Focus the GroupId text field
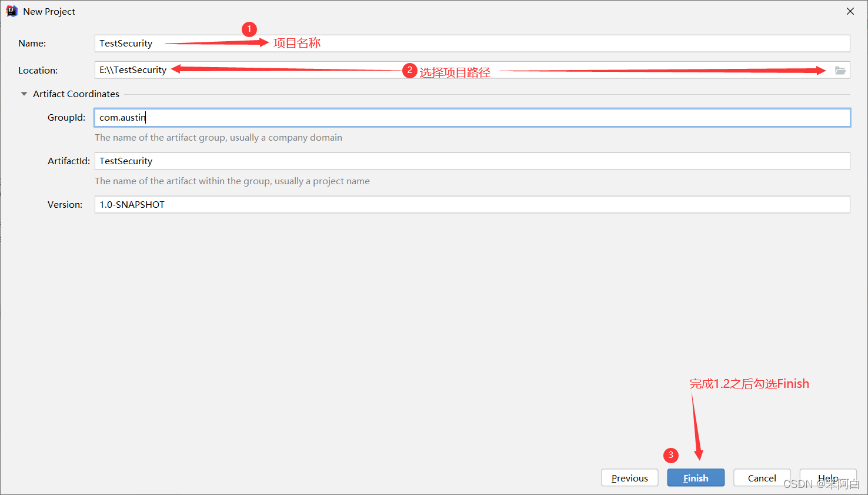 [472, 118]
